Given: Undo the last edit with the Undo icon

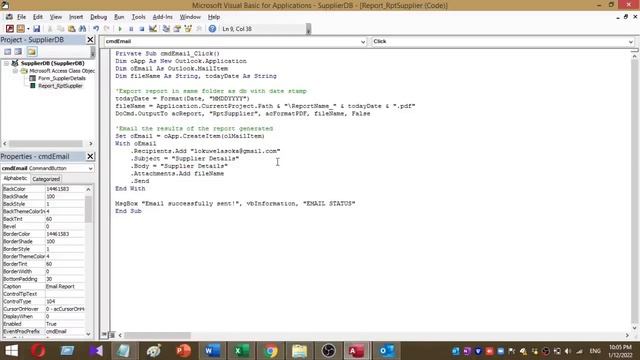Looking at the screenshot, I should 96,29.
